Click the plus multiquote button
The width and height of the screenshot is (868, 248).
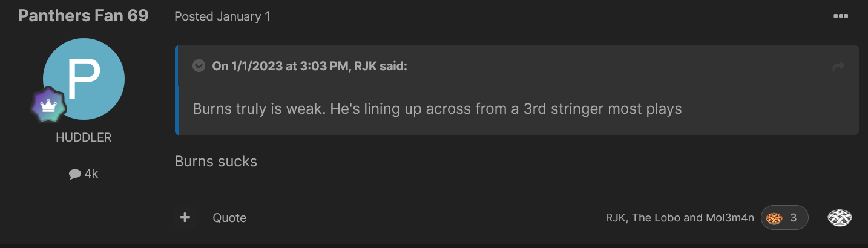click(x=185, y=217)
